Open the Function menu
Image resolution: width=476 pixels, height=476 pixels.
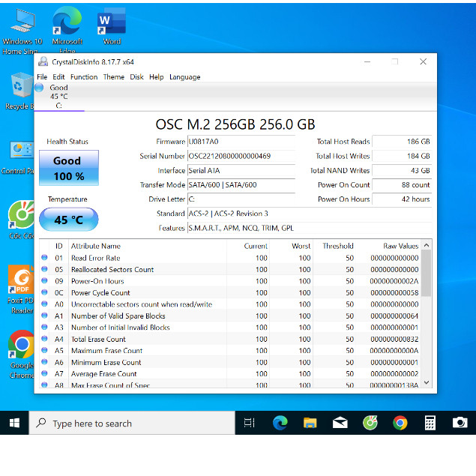click(84, 76)
